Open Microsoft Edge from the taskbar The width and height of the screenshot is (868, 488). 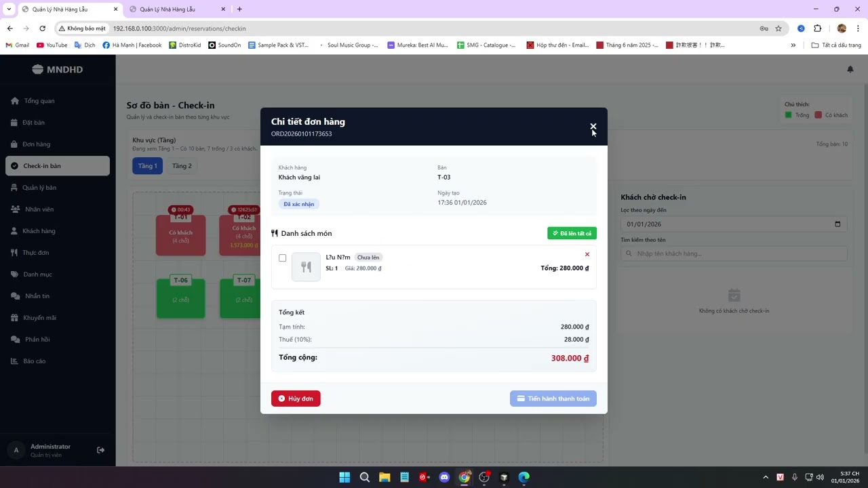pyautogui.click(x=524, y=477)
